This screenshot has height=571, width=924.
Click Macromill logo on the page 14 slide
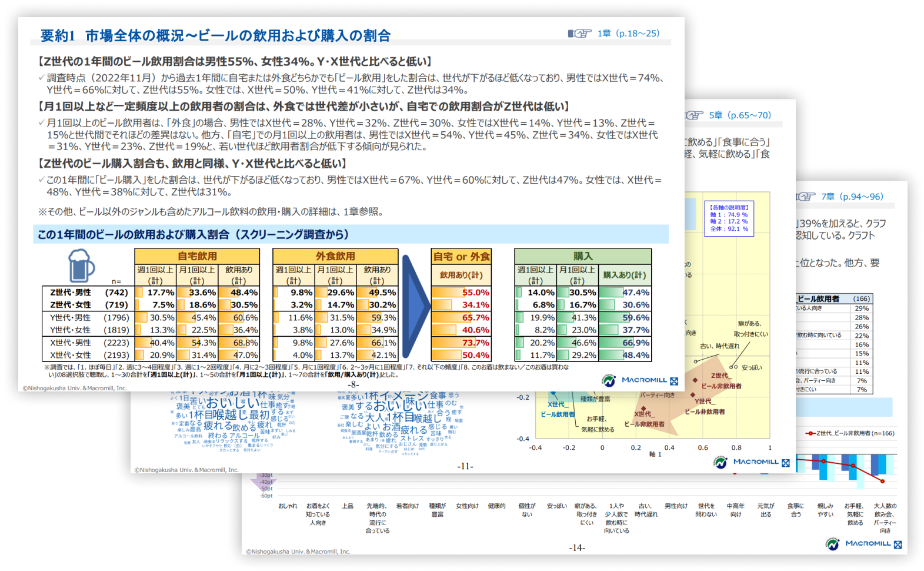coord(863,544)
